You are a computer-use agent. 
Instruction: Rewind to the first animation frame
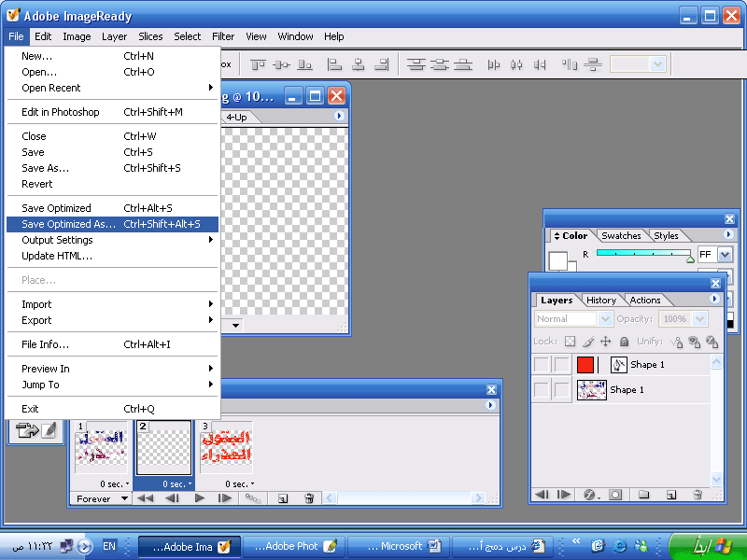point(145,498)
